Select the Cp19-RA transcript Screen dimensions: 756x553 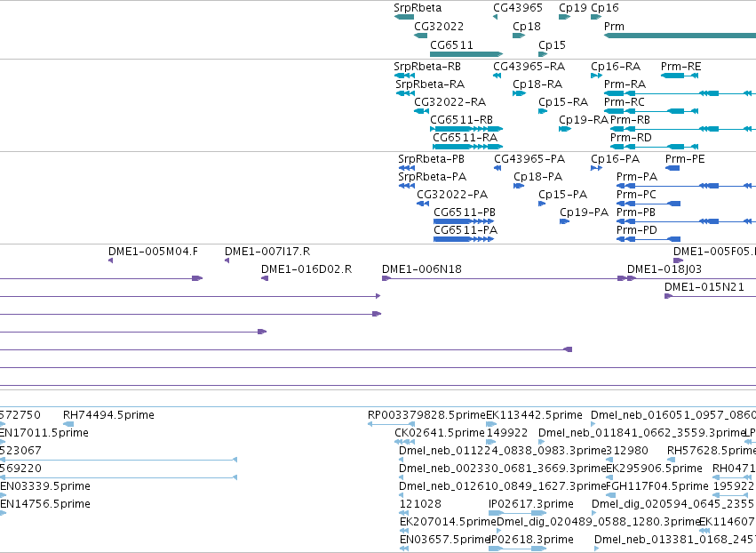[x=565, y=129]
